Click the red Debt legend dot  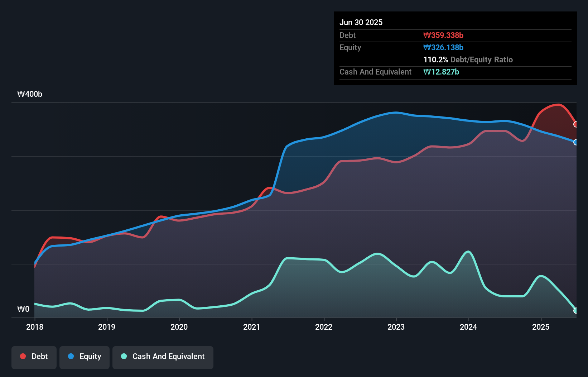23,356
